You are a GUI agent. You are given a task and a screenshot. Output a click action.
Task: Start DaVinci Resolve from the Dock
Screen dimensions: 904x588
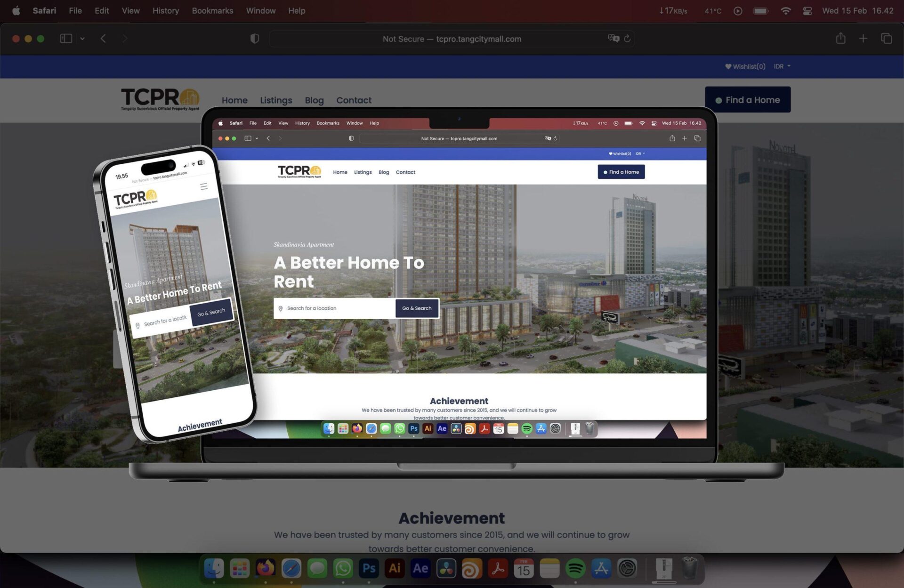(x=446, y=569)
